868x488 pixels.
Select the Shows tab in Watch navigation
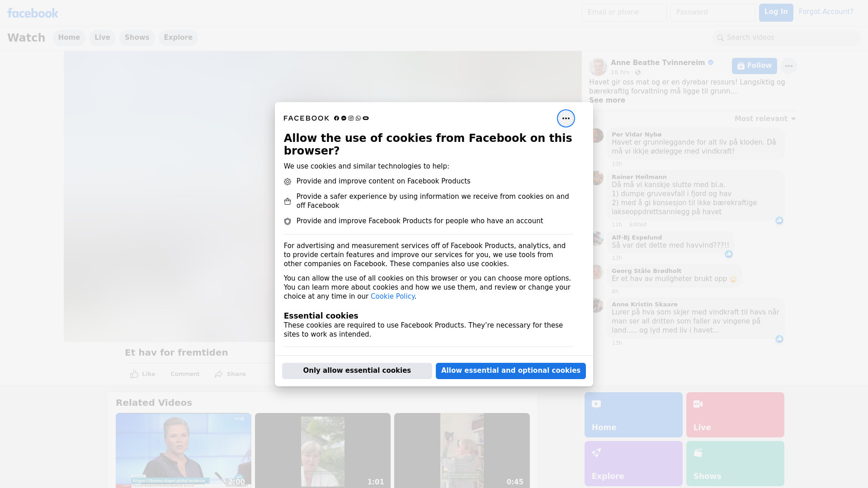click(137, 38)
